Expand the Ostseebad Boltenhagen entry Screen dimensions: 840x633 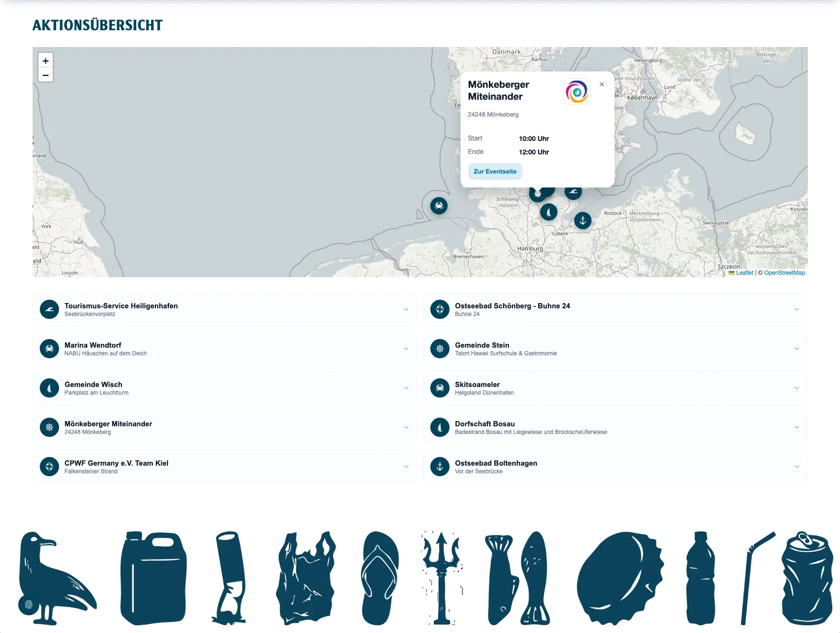click(x=797, y=467)
